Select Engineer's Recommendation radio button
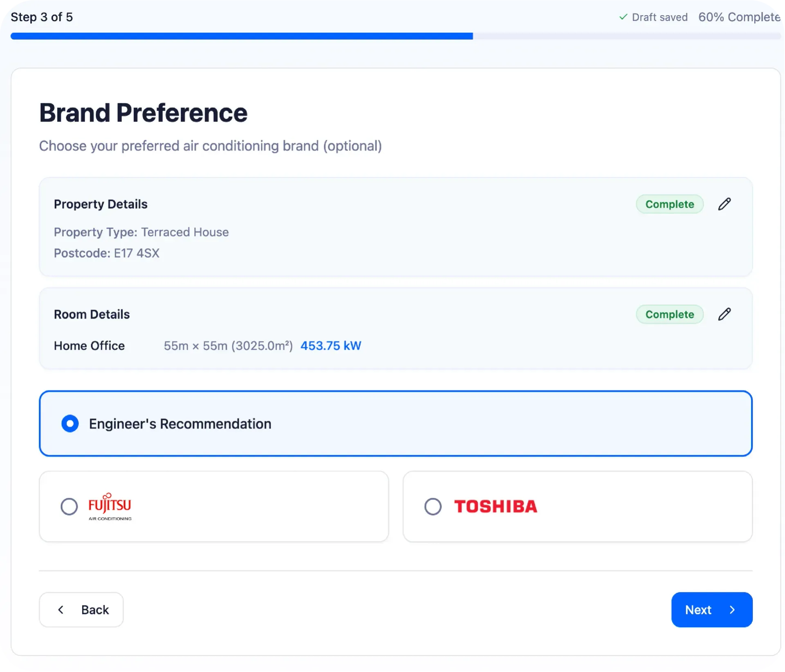The width and height of the screenshot is (785, 672). 70,424
